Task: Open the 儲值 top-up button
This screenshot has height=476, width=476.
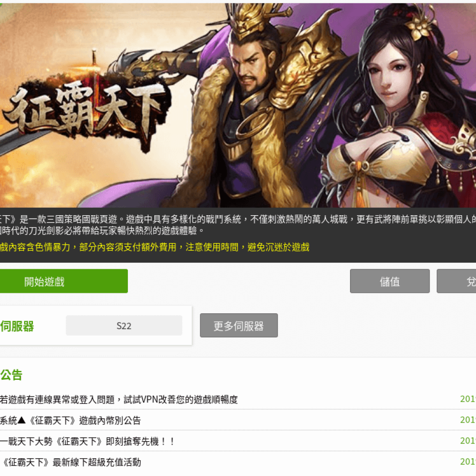Action: tap(390, 281)
